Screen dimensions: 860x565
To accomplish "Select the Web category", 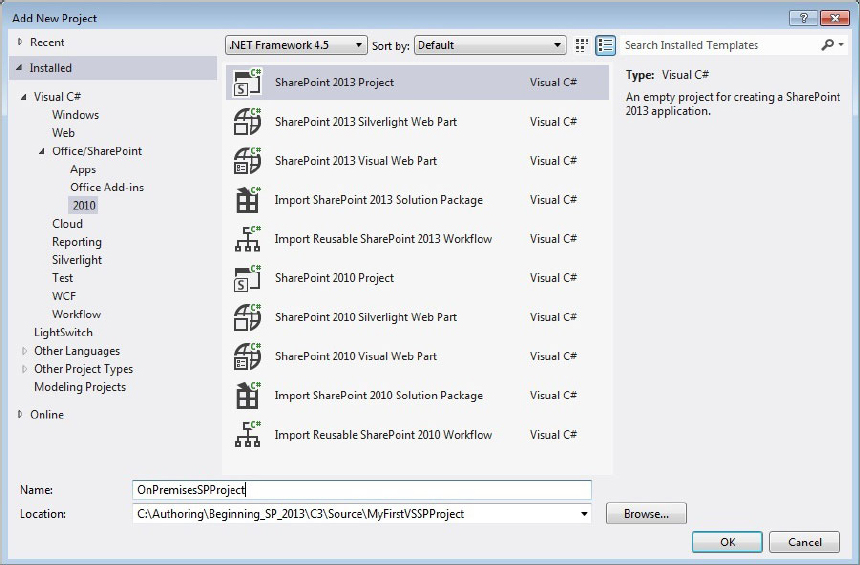I will pos(63,133).
